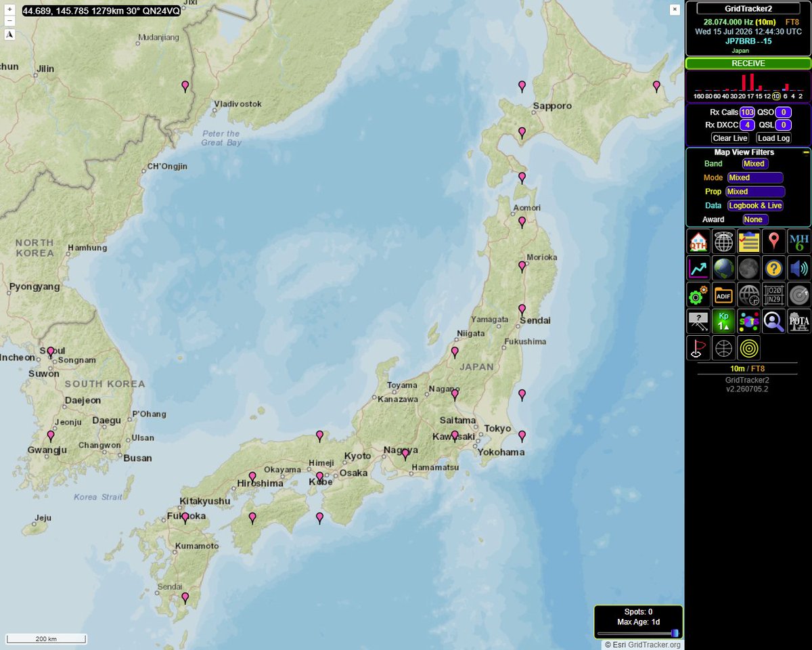Click the yellow concentric circles icon
Viewport: 812px width, 650px height.
pos(748,347)
